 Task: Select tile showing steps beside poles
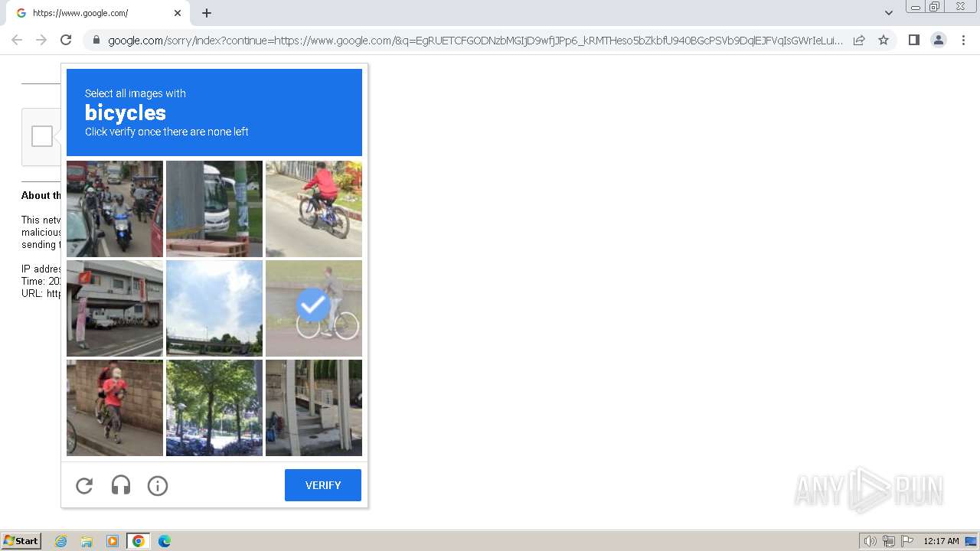click(314, 408)
